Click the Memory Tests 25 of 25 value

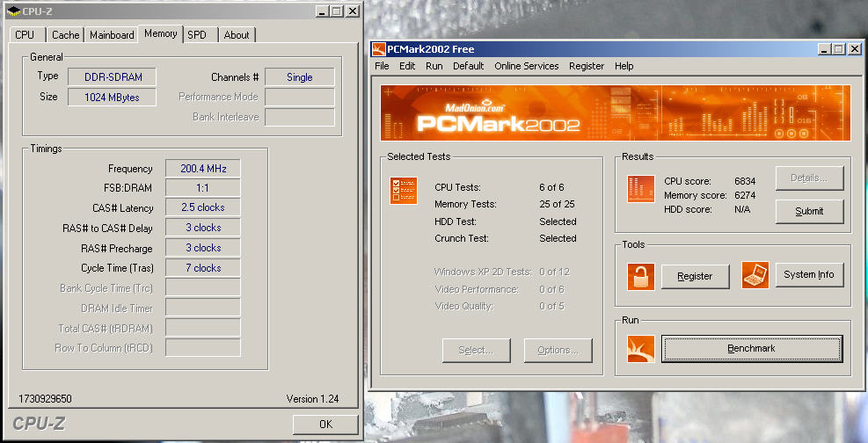coord(557,204)
